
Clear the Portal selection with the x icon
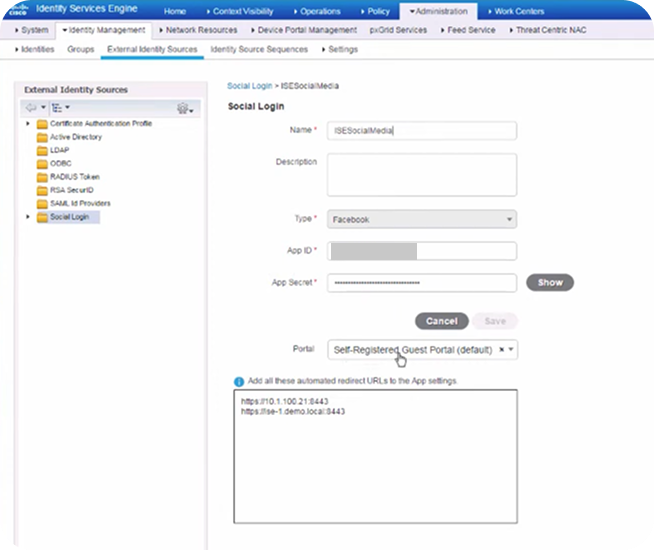pos(502,349)
